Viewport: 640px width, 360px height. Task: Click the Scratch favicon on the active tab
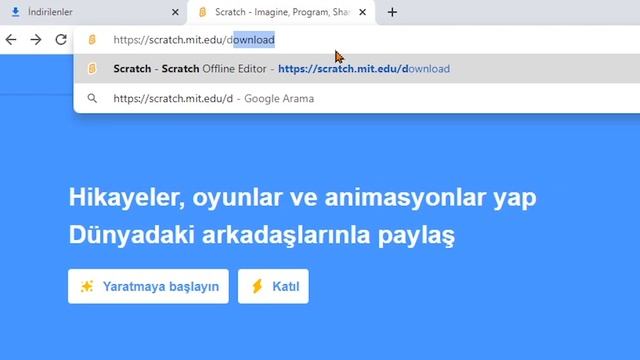202,12
